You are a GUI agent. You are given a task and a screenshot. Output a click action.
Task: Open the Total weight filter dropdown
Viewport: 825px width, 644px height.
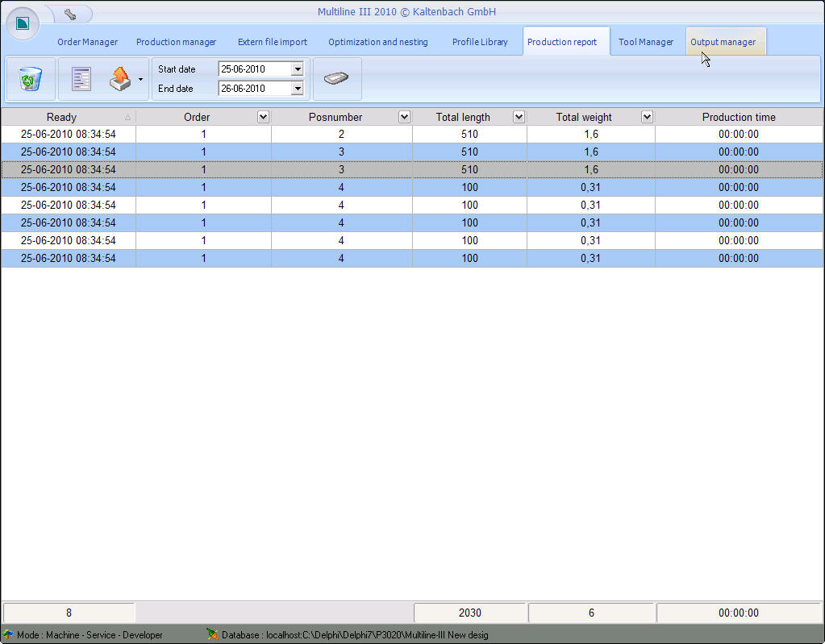point(647,117)
